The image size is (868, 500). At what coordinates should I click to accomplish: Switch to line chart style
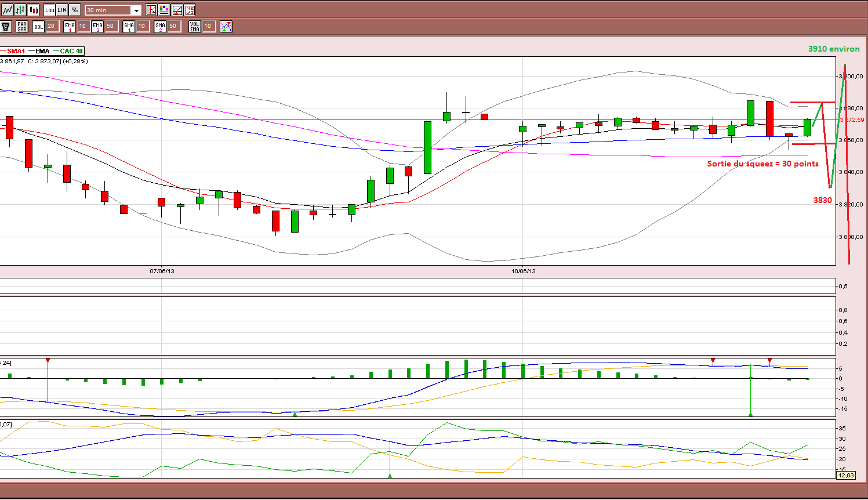[x=8, y=10]
